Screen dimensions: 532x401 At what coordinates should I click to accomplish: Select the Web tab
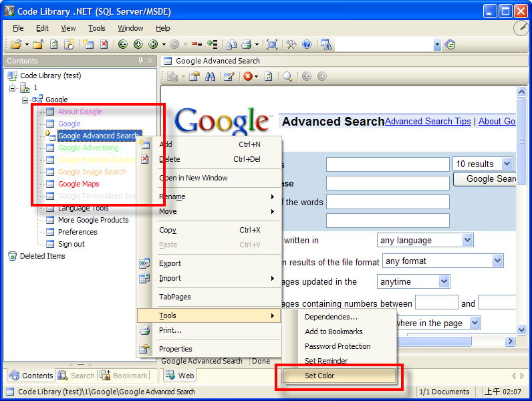pyautogui.click(x=180, y=376)
